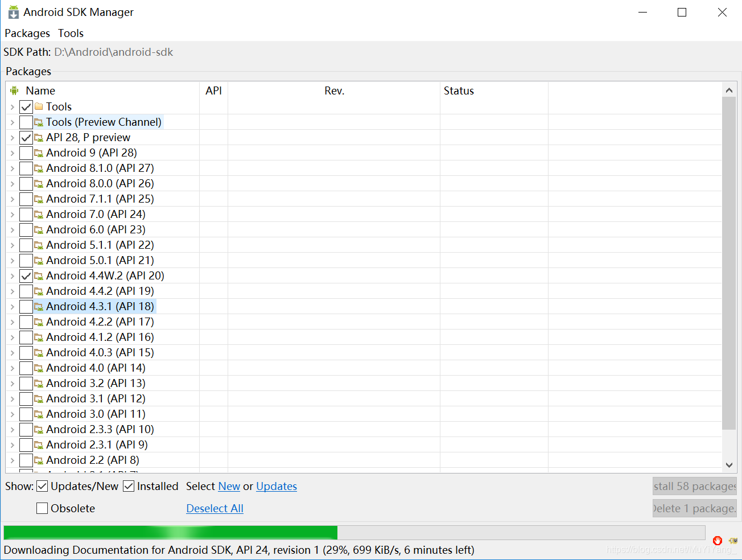Click package icon for Android 5.0.1 (API 21)
Viewport: 742px width, 560px height.
click(39, 260)
